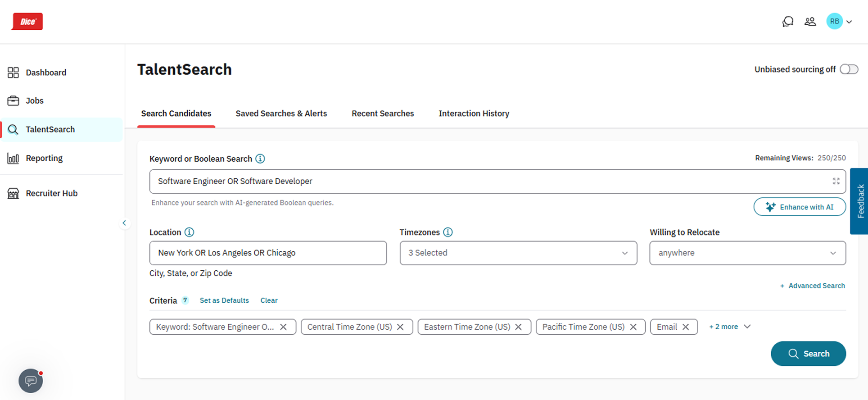Open the Timezones dropdown
The image size is (868, 400).
518,253
